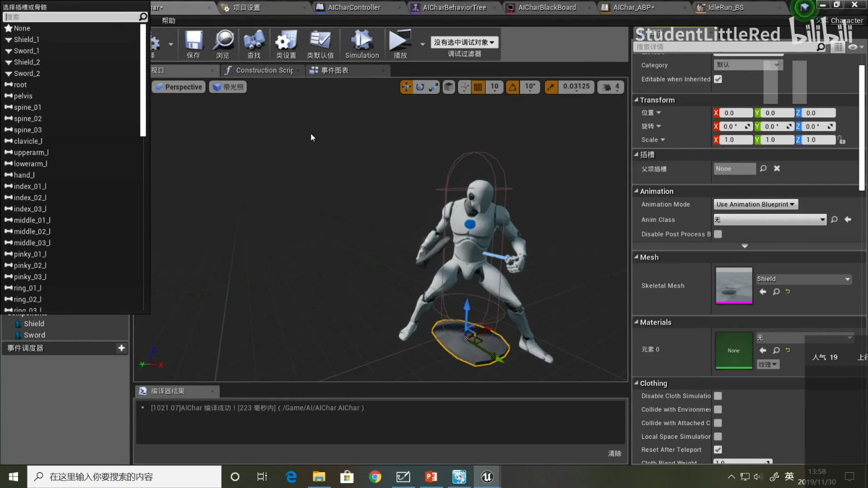This screenshot has width=868, height=488.
Task: Select Sword_2 socket in the list
Action: click(x=27, y=73)
